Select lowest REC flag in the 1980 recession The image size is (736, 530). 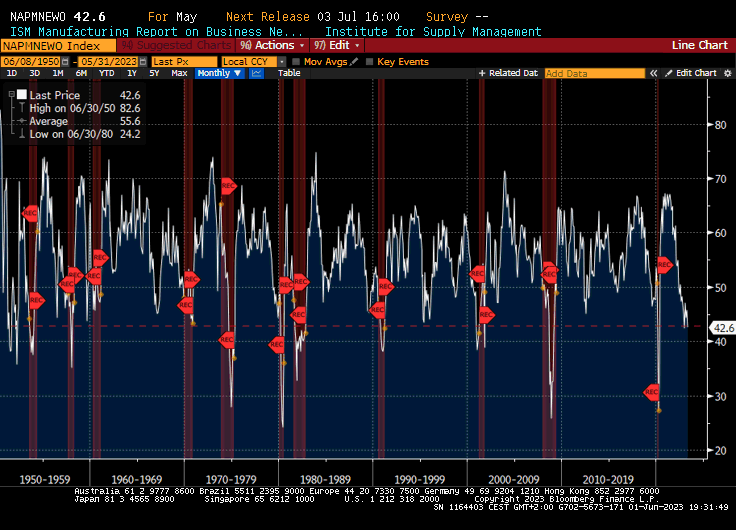pos(276,345)
